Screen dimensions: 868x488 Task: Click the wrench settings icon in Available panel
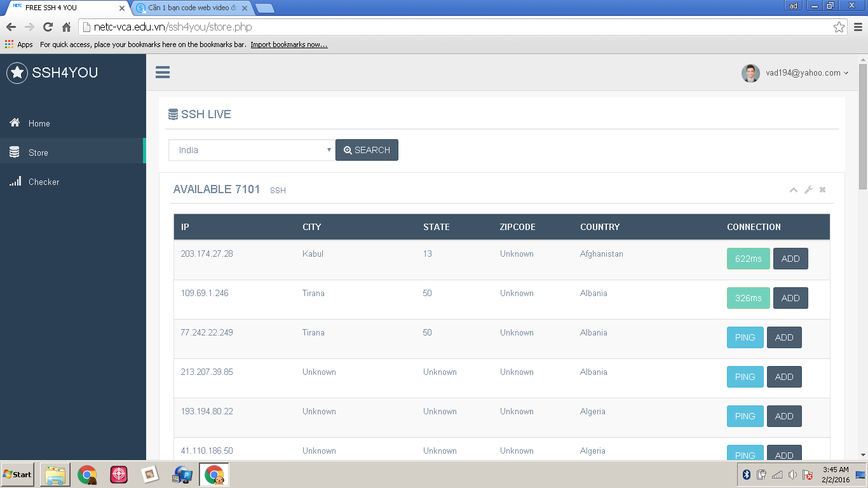coord(808,189)
